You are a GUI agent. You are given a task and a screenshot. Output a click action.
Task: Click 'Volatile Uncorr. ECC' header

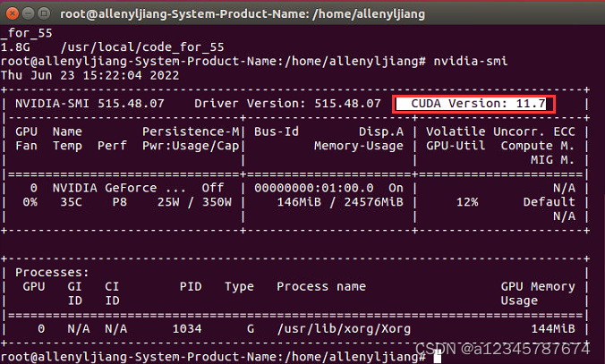[500, 131]
